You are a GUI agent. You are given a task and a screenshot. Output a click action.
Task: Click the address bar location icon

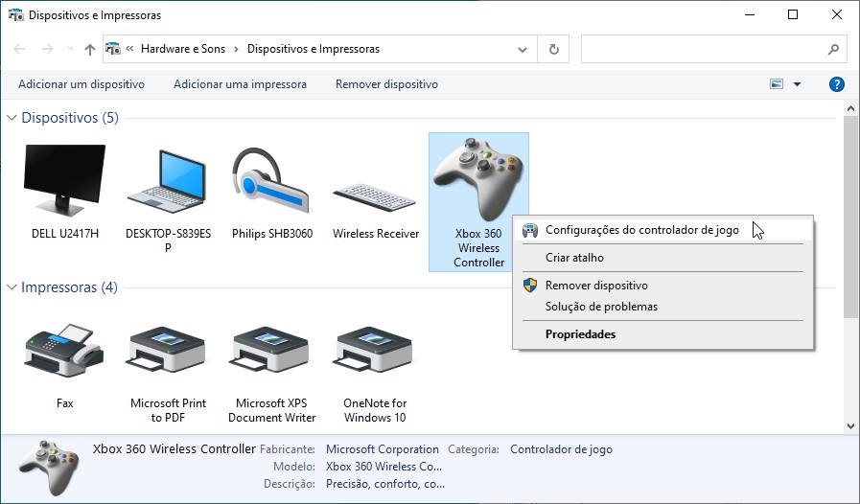112,49
